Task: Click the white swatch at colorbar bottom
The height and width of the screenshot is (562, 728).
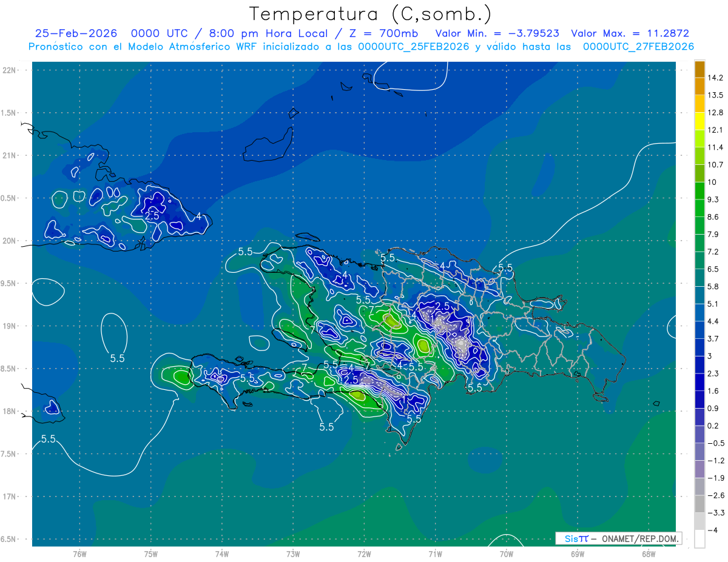Action: (699, 538)
